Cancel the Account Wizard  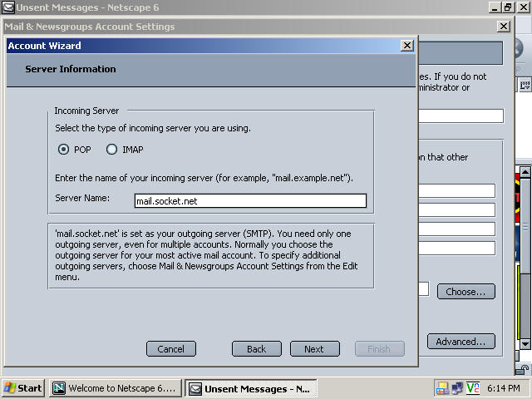coord(171,349)
